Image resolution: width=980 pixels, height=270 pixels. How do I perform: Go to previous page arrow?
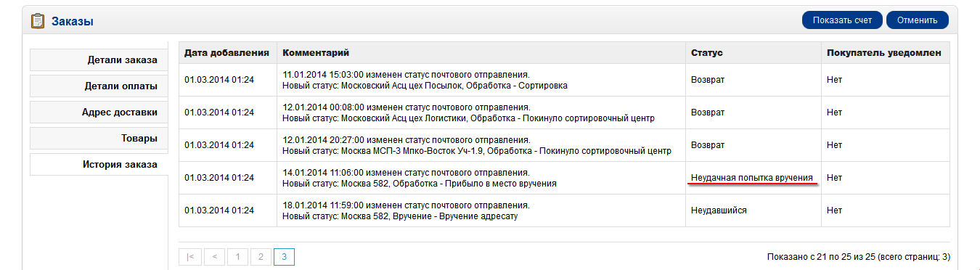point(214,256)
